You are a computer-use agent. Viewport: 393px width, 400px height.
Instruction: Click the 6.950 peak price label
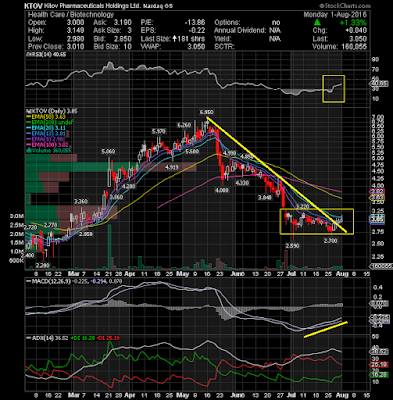click(x=206, y=112)
